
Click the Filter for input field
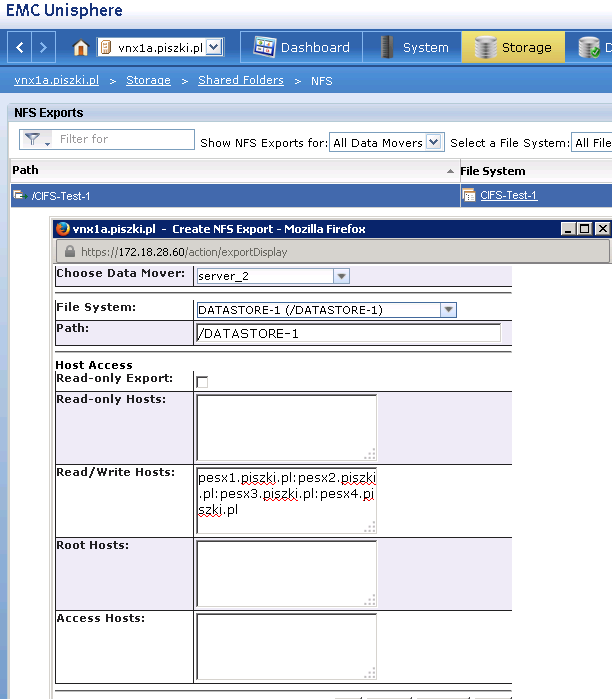[125, 139]
